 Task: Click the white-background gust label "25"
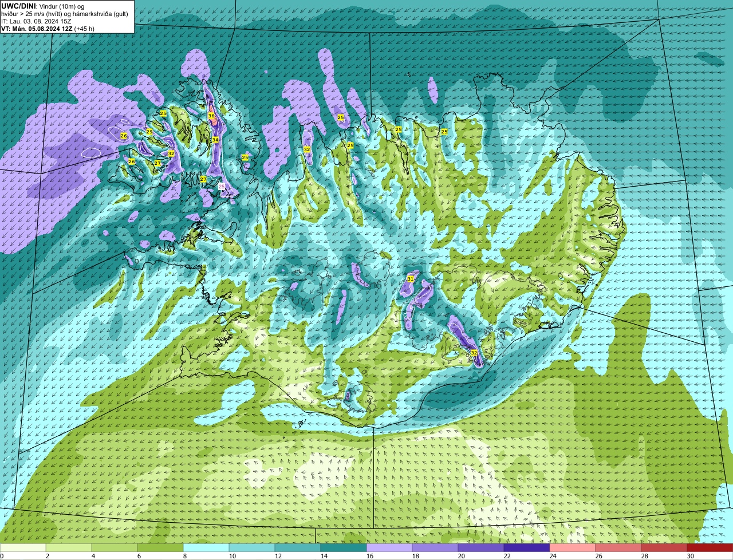tap(222, 186)
